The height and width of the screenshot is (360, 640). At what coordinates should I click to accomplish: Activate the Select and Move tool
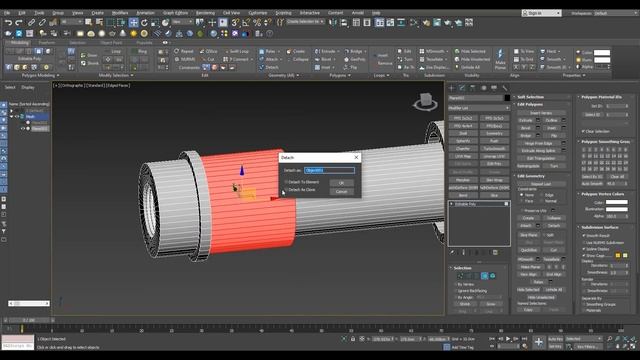point(133,22)
